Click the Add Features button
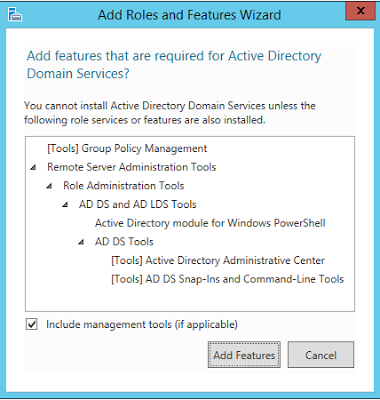 pyautogui.click(x=244, y=355)
